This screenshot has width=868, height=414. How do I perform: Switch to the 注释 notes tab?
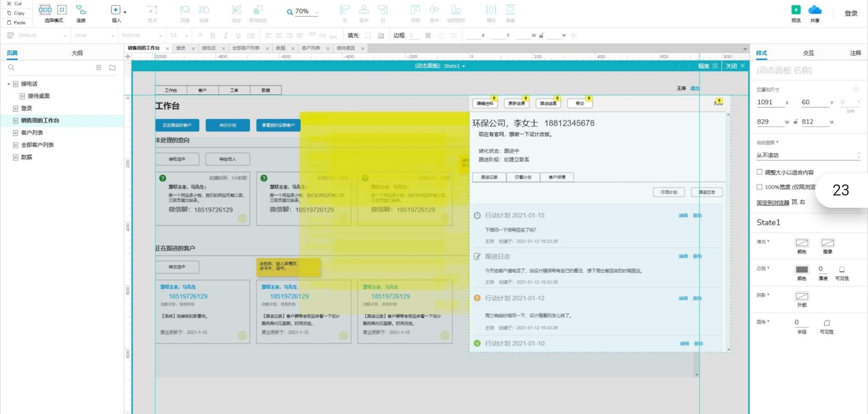(x=855, y=53)
